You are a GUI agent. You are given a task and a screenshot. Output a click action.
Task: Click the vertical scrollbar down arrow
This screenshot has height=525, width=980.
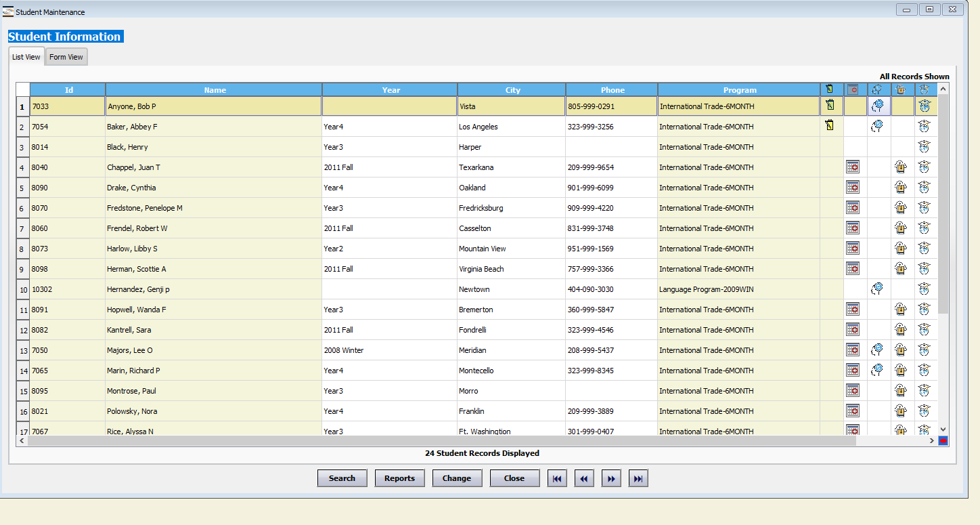click(x=943, y=429)
